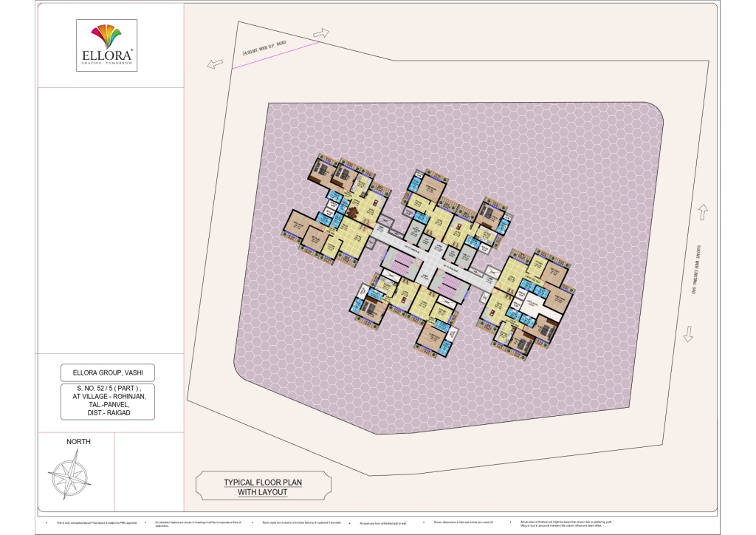
Task: Click the NORTH text above the compass
Action: (x=77, y=442)
